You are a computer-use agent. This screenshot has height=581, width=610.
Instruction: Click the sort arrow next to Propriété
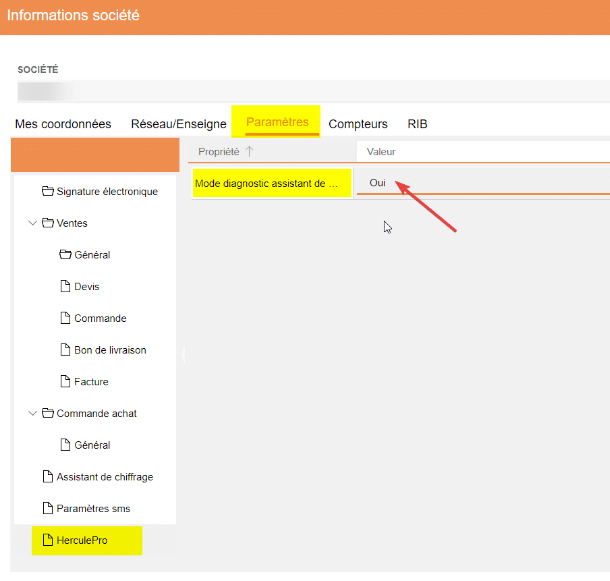point(249,151)
